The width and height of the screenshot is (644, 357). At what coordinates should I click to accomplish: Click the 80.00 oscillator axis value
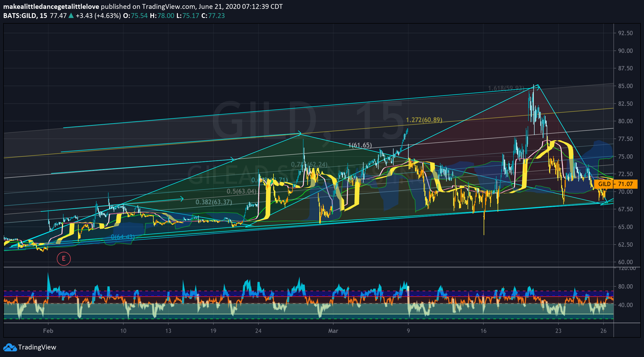coord(625,286)
